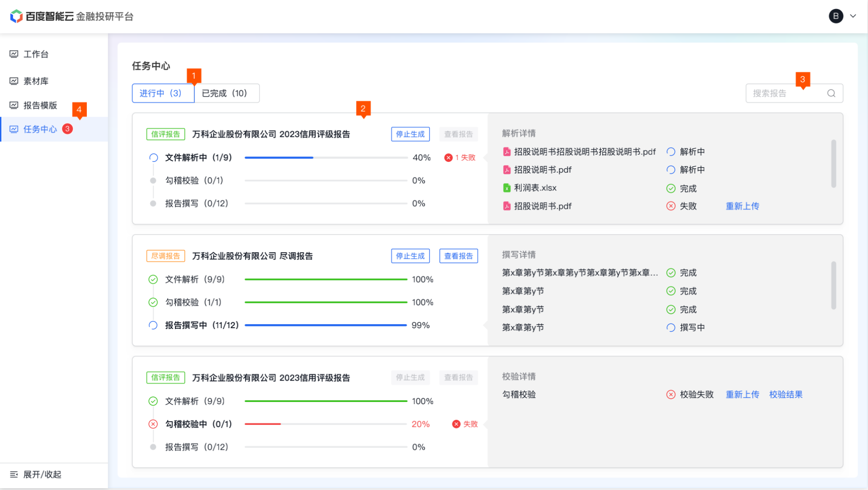Select 任务中心 in the sidebar
Viewport: 868px width, 490px height.
click(x=54, y=129)
